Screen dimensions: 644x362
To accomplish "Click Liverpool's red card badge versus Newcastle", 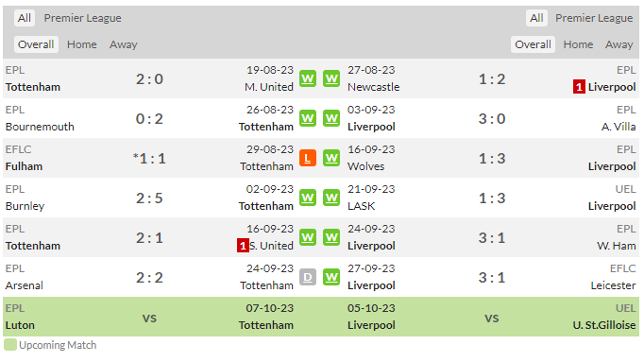I will tap(579, 87).
